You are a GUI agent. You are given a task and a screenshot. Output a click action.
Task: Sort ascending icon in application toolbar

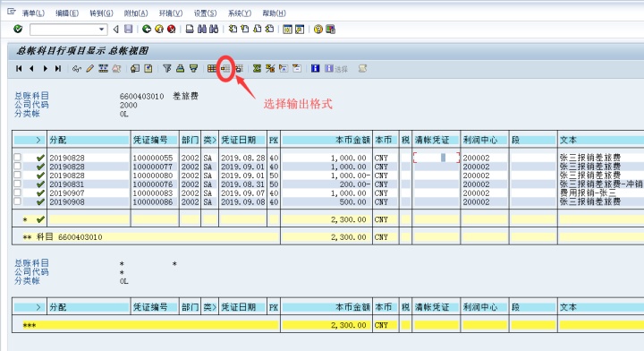[x=180, y=69]
